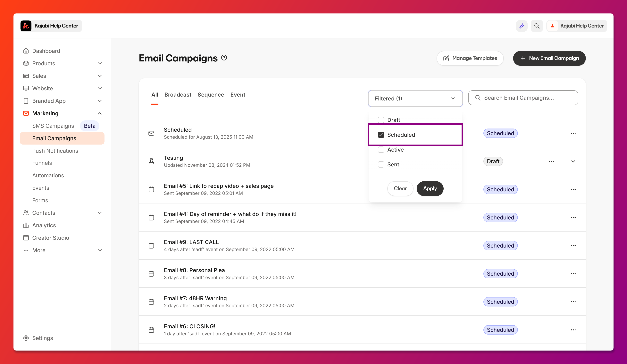The height and width of the screenshot is (364, 627).
Task: Switch to the Broadcast tab
Action: click(x=178, y=95)
